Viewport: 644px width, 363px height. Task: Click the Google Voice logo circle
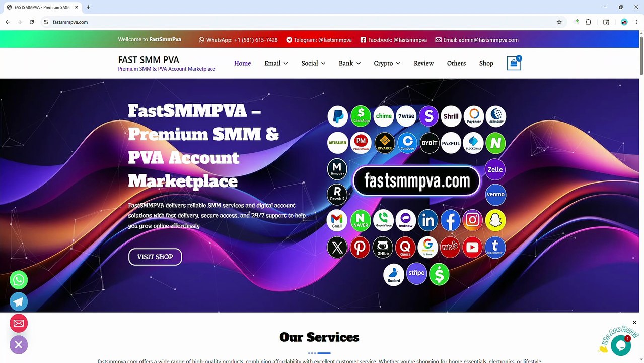[383, 220]
